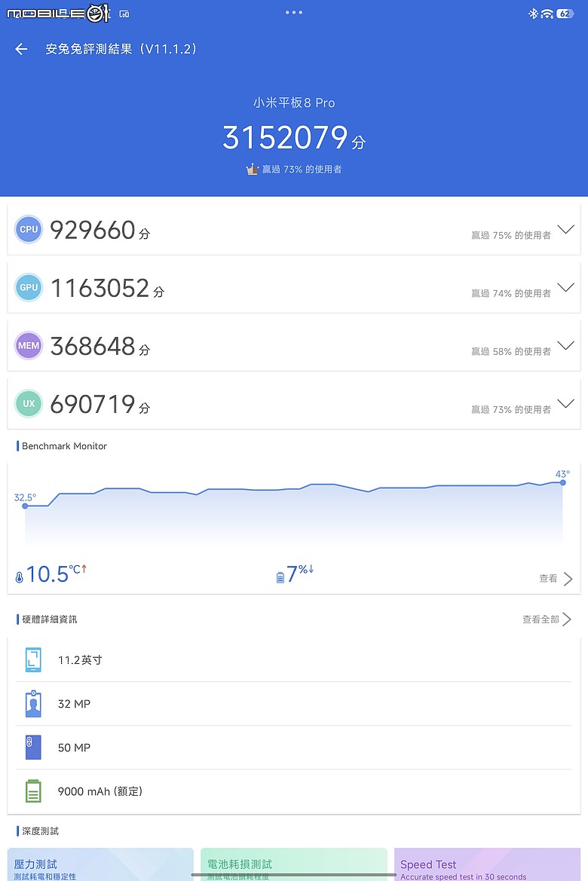Open 查看全部 hardware details
Screen dimensions: 588x881
(x=547, y=619)
